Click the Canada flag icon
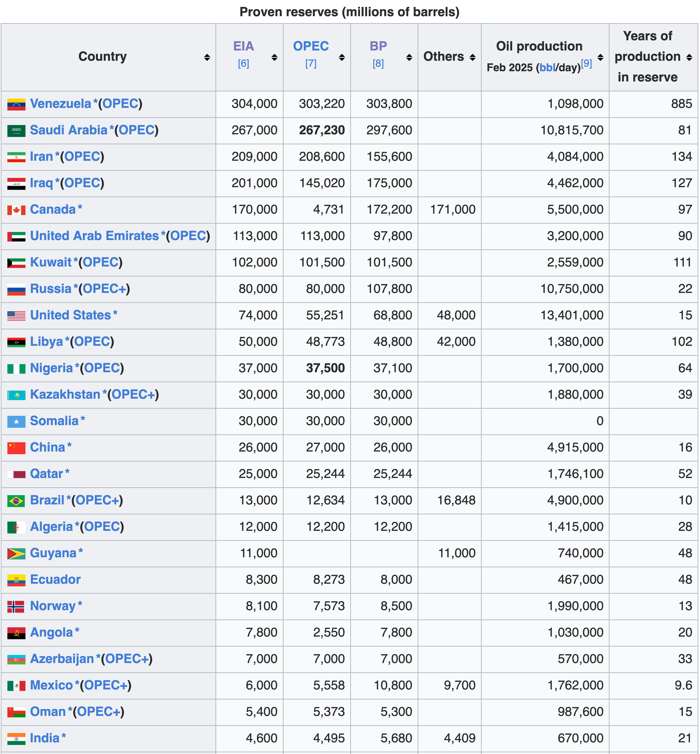This screenshot has height=754, width=700. (x=16, y=210)
